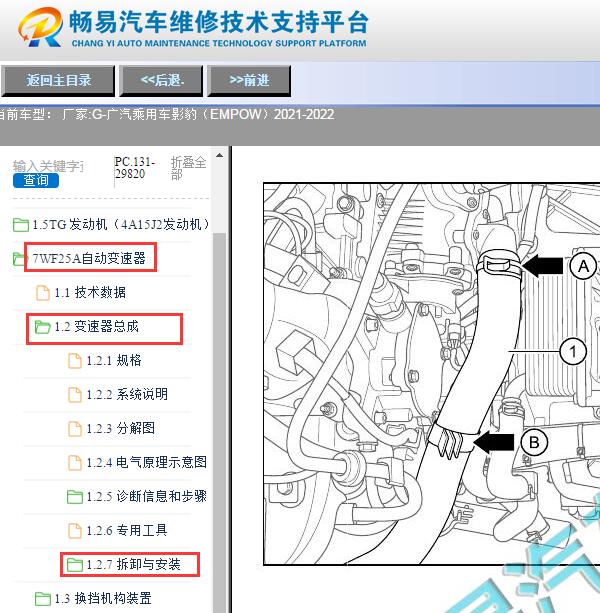Click folder icon beside 1.2.5 诊断信息和步骤
Screen dimensions: 600x613
(74, 497)
